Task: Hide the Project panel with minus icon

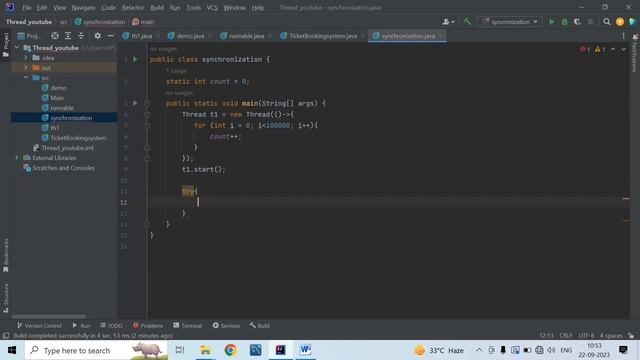Action: click(110, 36)
